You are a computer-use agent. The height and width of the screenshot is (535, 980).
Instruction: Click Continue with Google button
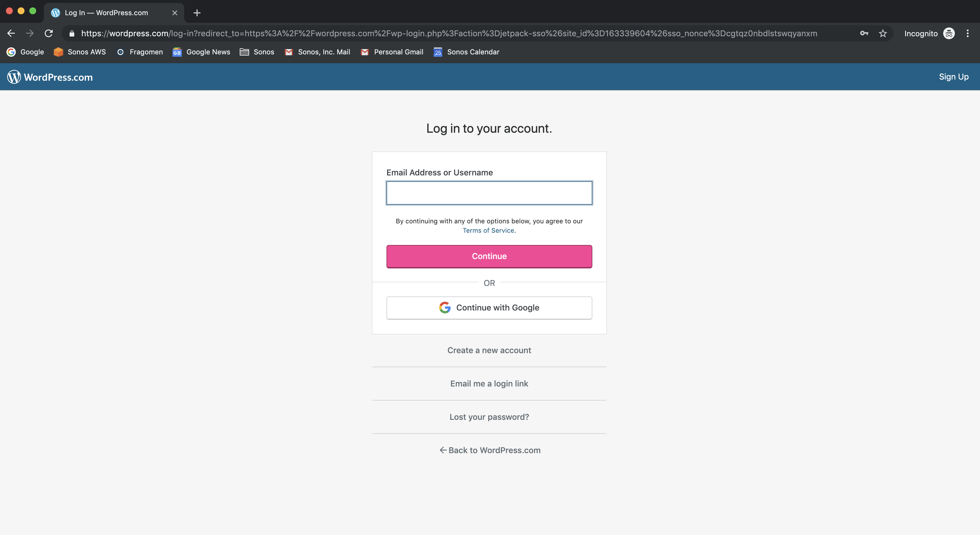pos(489,308)
